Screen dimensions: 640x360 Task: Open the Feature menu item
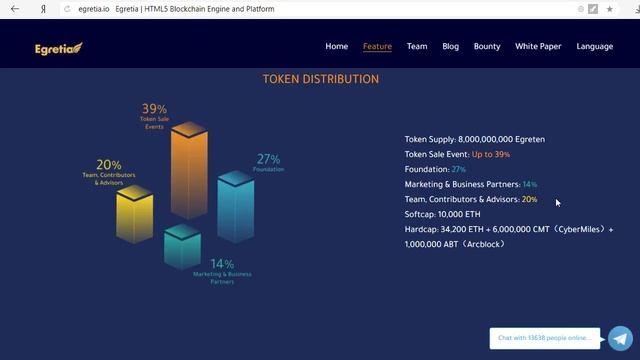[x=377, y=47]
